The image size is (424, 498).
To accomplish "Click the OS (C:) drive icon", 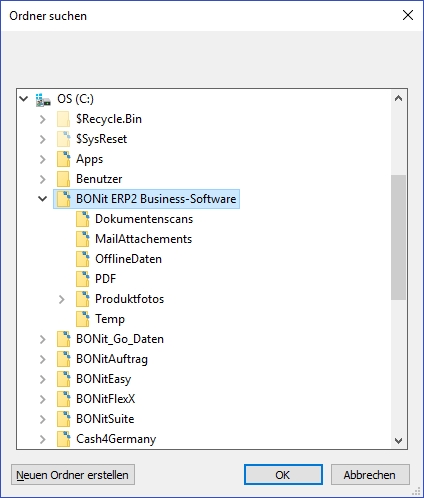I will pyautogui.click(x=43, y=99).
